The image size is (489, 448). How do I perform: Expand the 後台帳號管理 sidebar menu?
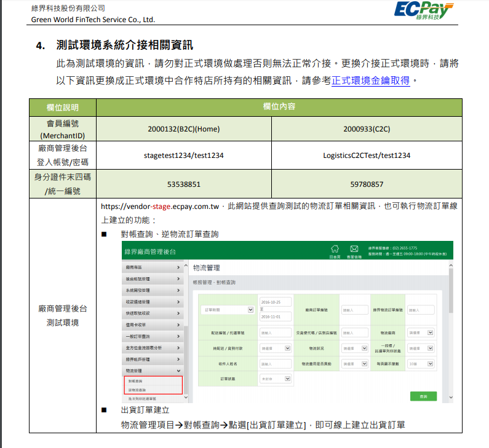pyautogui.click(x=152, y=279)
